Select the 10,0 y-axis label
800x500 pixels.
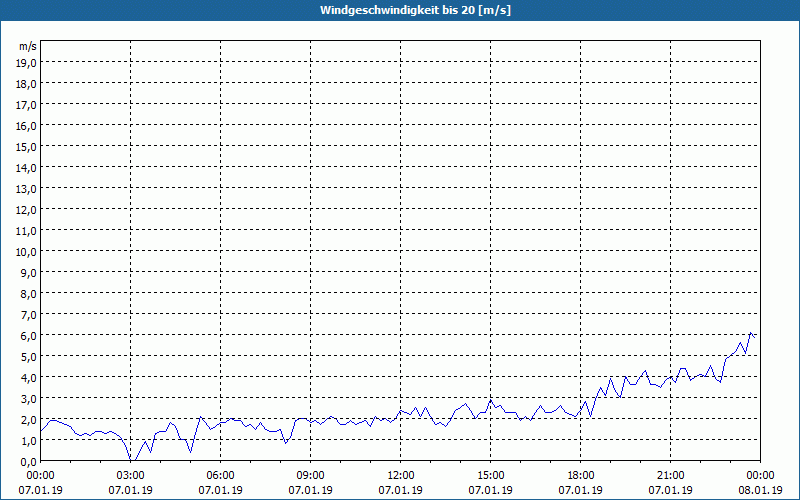(27, 252)
